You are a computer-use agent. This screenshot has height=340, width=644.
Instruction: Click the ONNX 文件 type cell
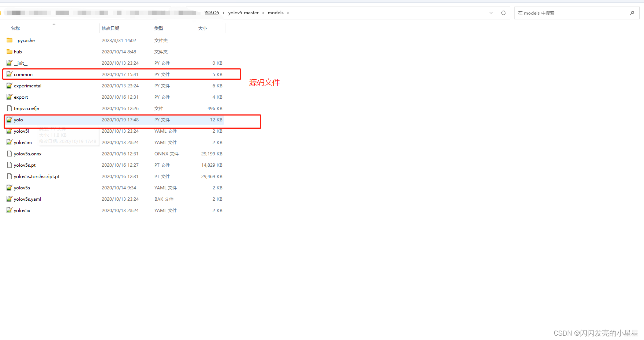coord(166,154)
